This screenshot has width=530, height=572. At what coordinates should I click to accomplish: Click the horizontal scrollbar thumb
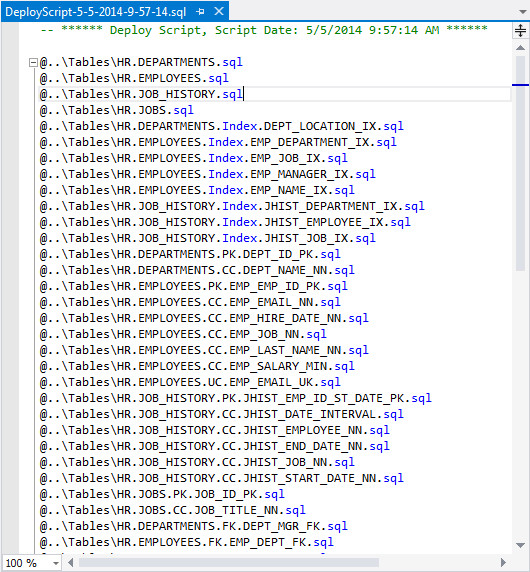(x=229, y=563)
